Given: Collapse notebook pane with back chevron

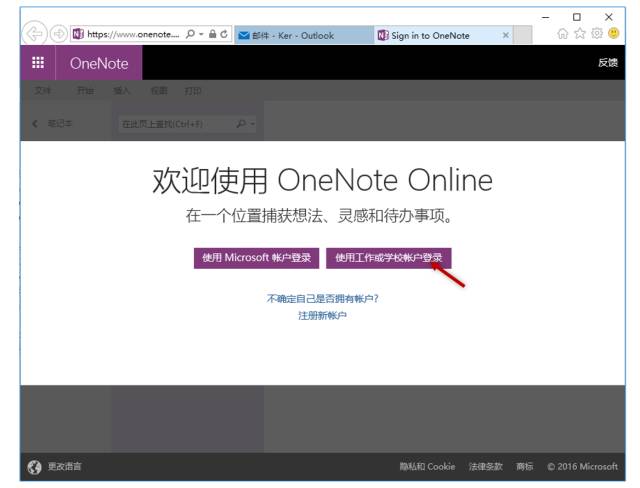Looking at the screenshot, I should click(x=35, y=123).
